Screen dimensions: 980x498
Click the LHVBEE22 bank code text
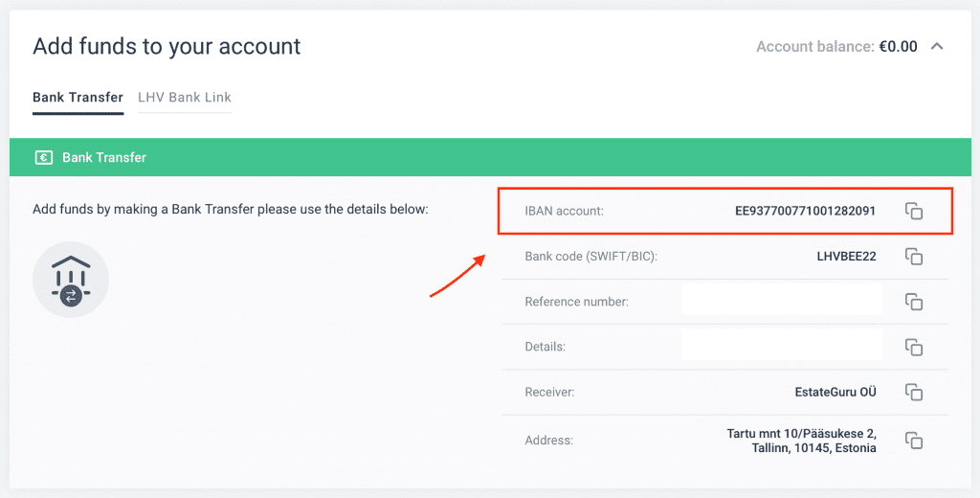point(839,257)
